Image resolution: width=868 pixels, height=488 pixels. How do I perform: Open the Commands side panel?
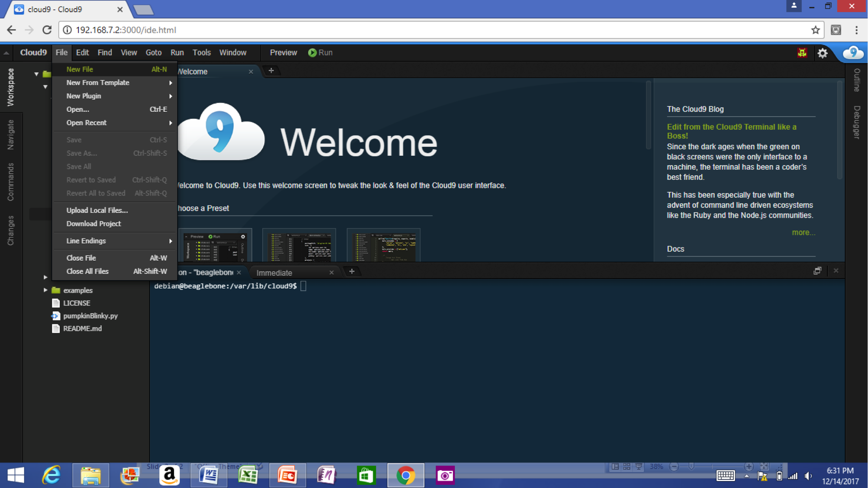[11, 182]
